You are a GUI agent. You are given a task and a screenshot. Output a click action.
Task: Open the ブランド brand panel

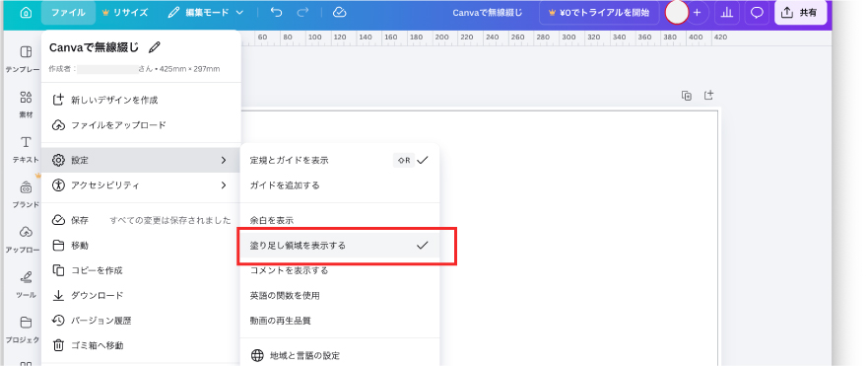coord(26,194)
